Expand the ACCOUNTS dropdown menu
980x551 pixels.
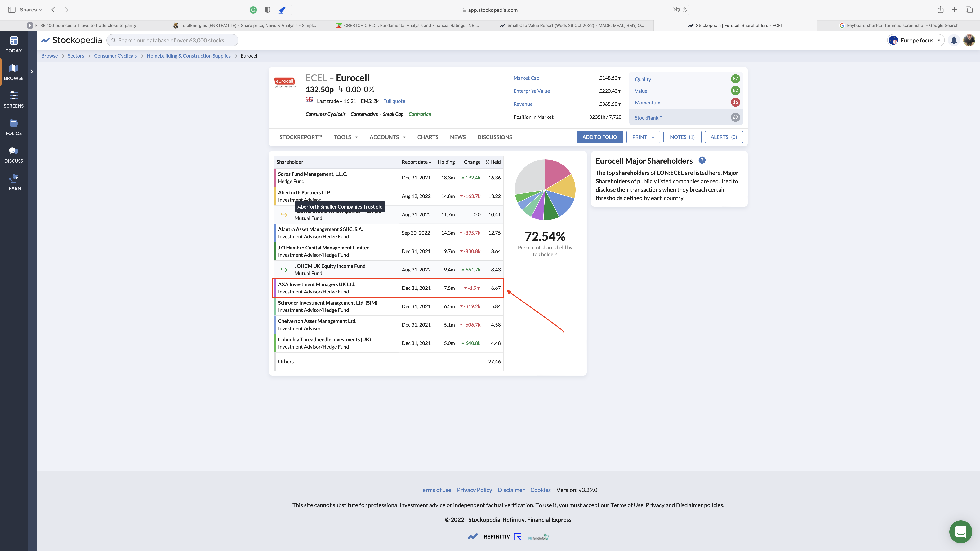387,137
